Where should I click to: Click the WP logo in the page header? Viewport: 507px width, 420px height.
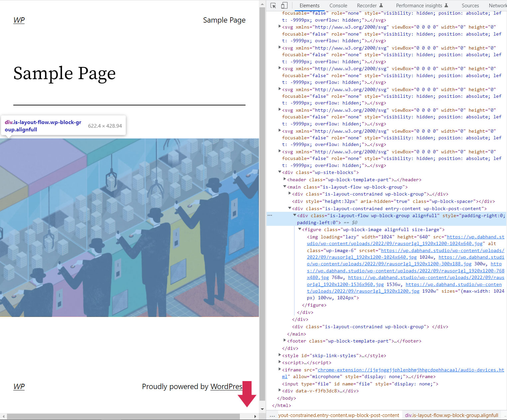pos(19,20)
